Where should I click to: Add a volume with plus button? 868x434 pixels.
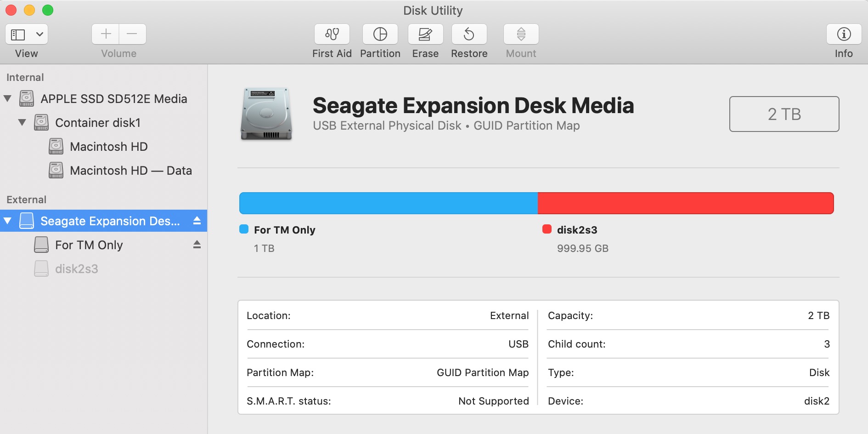106,34
